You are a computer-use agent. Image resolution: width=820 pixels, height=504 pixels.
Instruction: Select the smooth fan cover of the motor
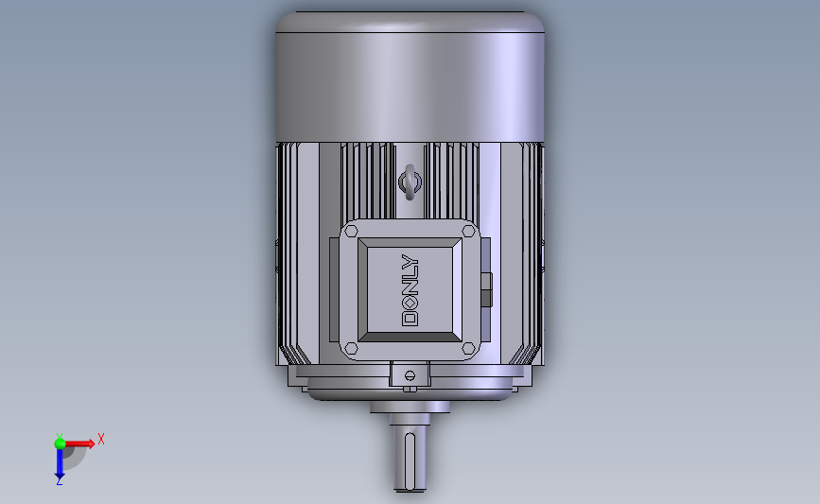[410, 77]
